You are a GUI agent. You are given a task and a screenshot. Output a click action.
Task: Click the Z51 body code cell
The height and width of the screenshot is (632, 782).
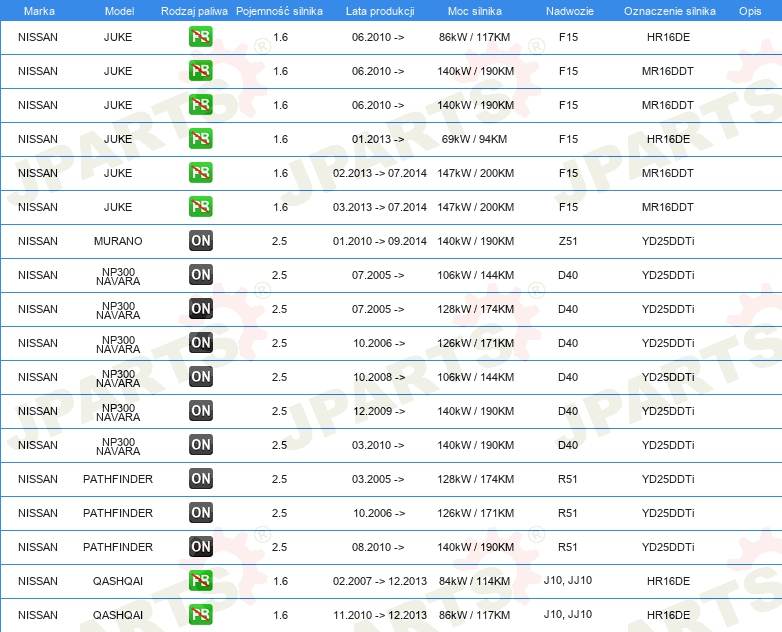(568, 241)
